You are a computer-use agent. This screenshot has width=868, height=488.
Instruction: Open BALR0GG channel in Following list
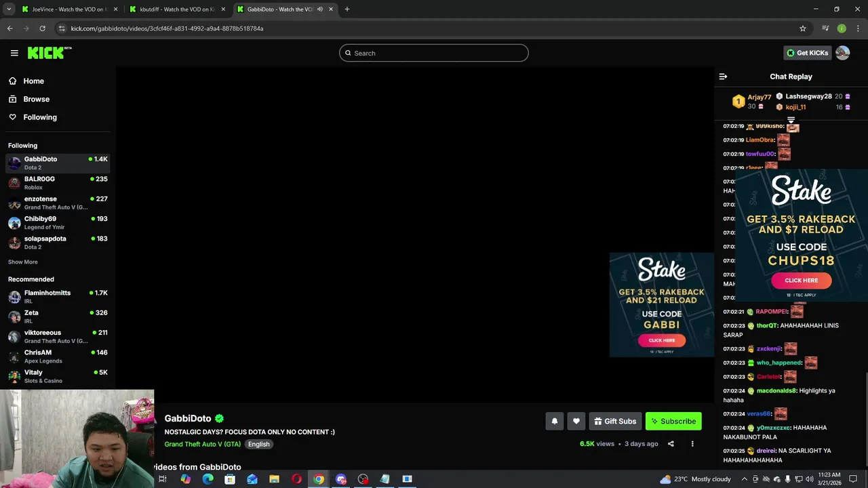(58, 183)
